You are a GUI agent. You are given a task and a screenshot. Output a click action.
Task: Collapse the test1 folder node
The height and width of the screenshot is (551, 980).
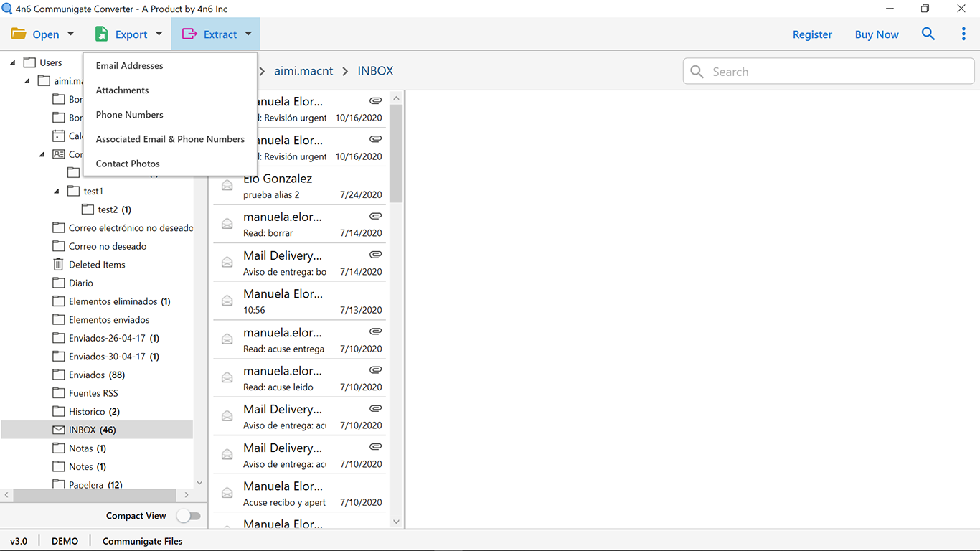[x=57, y=191]
